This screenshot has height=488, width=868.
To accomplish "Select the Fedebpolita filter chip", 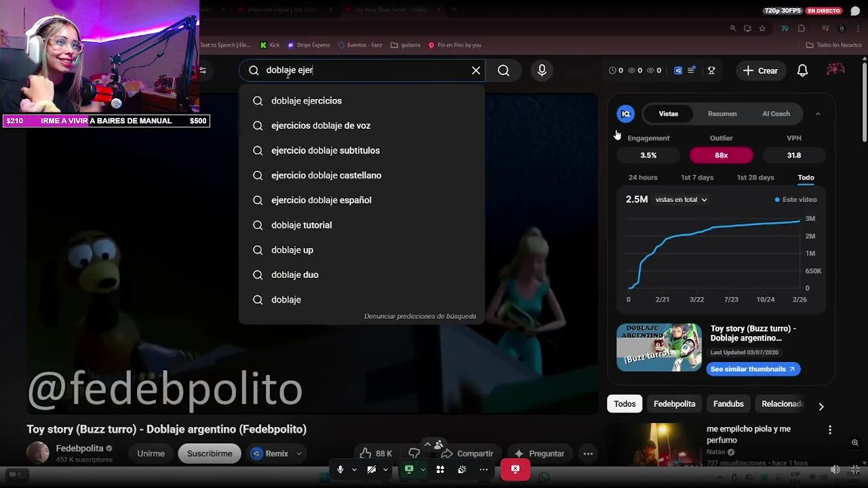I will [674, 404].
